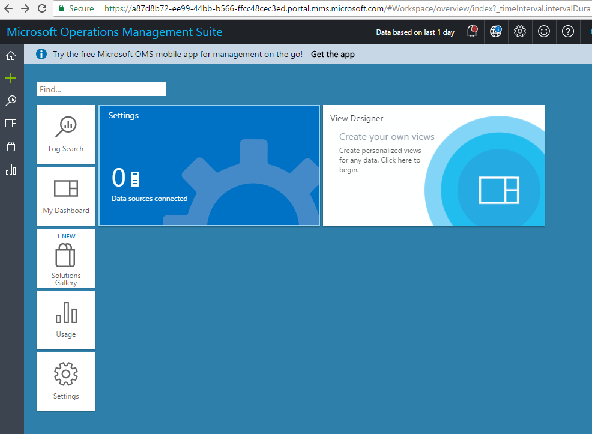This screenshot has height=434, width=592.
Task: Open Log Search magnifier in the sidebar
Action: [11, 100]
